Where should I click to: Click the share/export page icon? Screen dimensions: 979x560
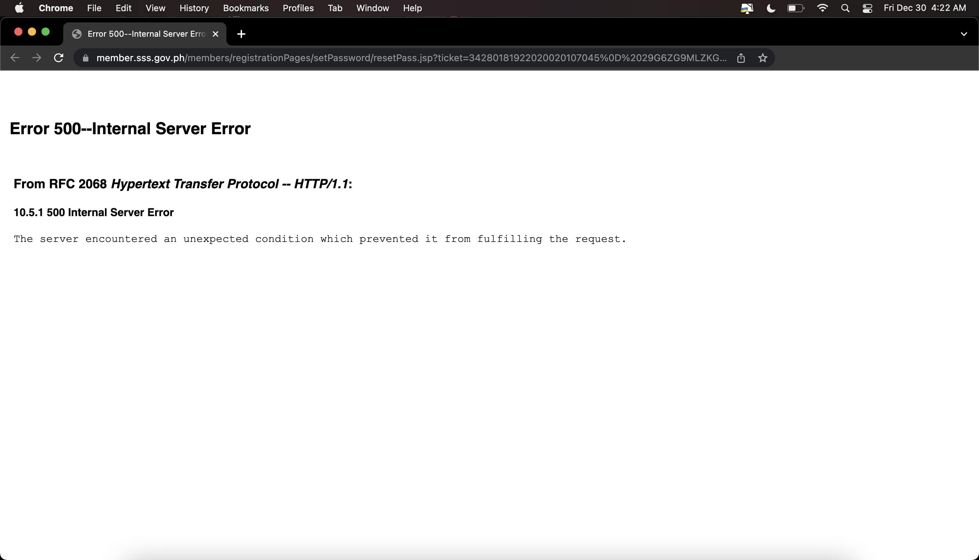click(740, 58)
